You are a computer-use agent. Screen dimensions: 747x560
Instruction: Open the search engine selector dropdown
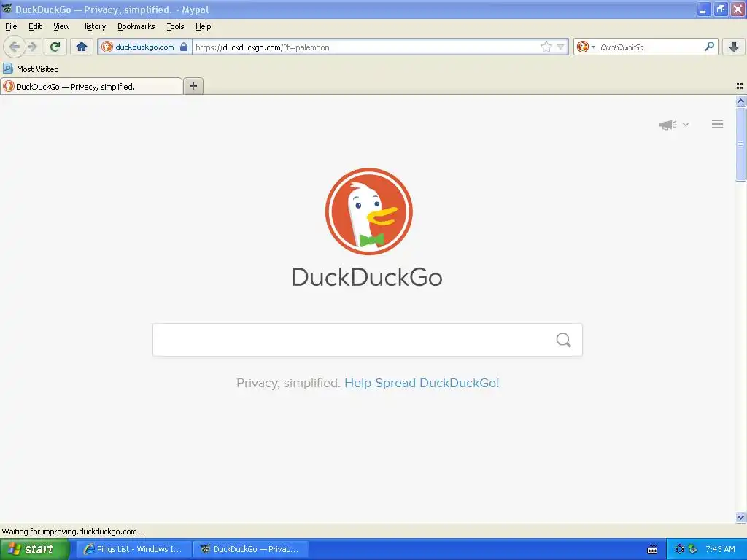(x=586, y=47)
